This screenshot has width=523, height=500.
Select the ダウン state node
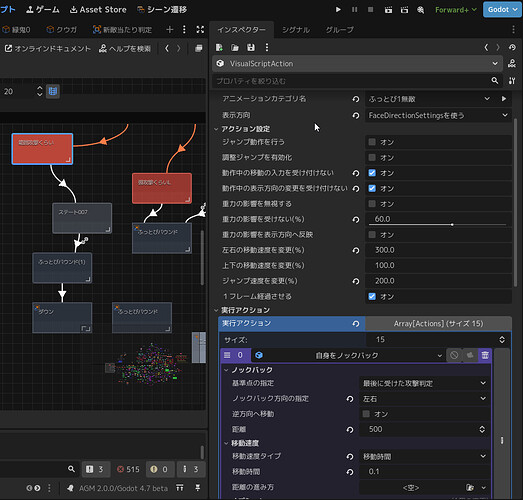click(62, 318)
